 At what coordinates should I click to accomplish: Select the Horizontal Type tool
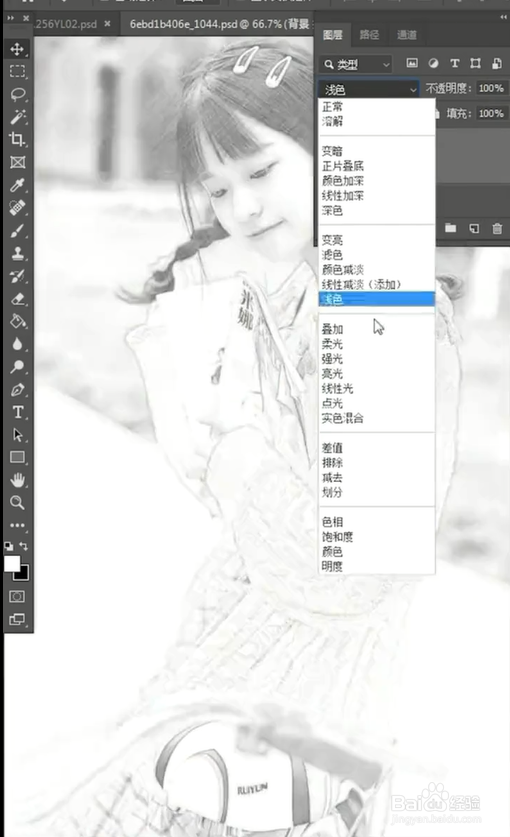[17, 412]
